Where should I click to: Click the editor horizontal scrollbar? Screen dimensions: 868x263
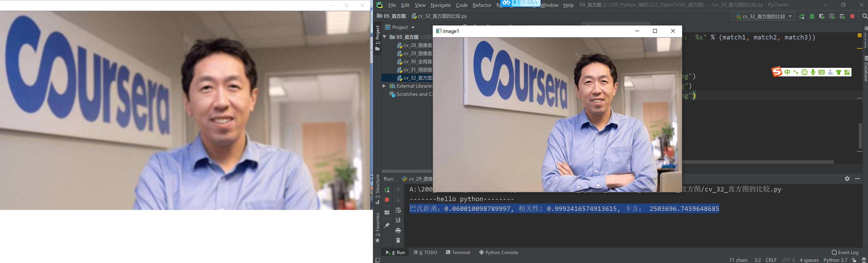[x=758, y=162]
